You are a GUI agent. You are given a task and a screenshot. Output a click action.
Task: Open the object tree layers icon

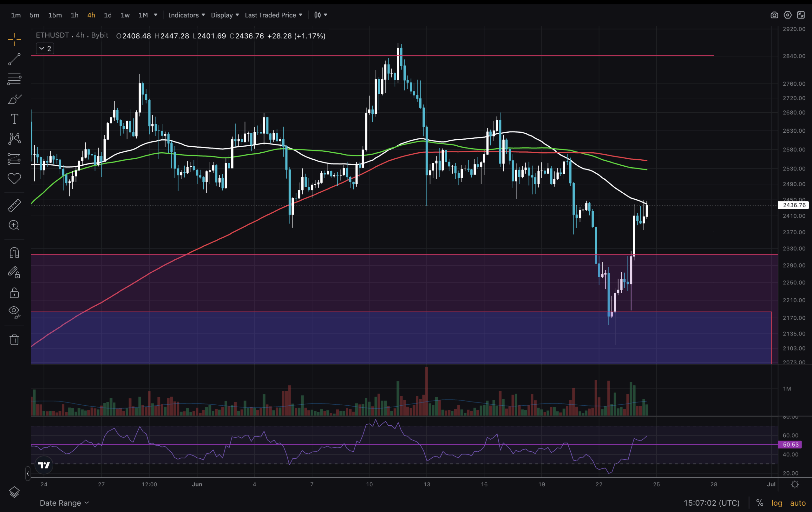click(x=14, y=492)
